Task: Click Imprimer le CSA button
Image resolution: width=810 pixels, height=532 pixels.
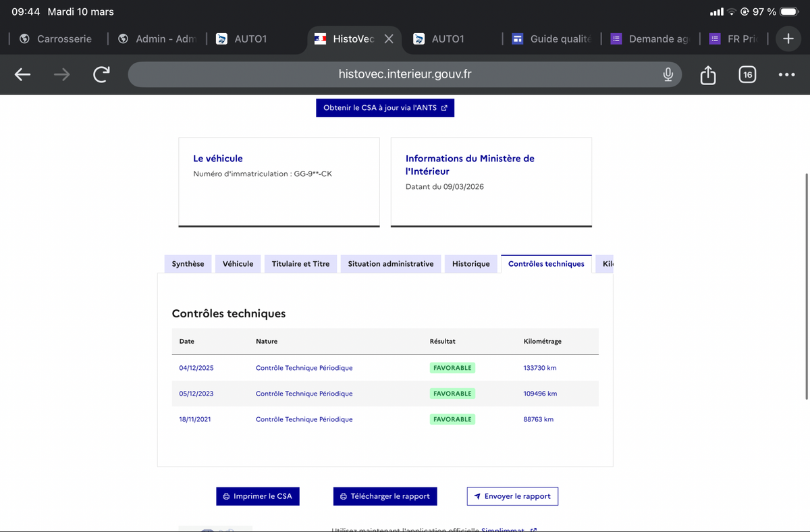Action: tap(257, 496)
